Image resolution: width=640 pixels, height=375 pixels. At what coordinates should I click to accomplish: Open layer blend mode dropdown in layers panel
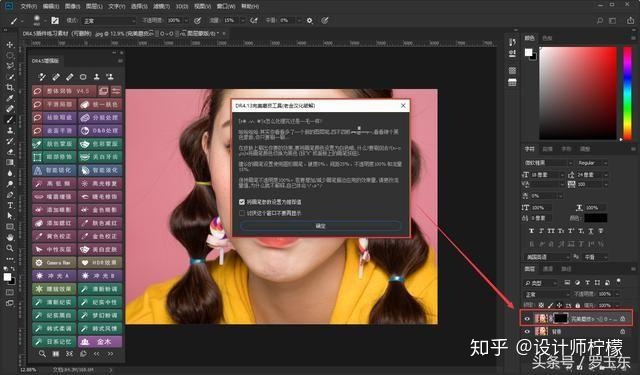[548, 294]
